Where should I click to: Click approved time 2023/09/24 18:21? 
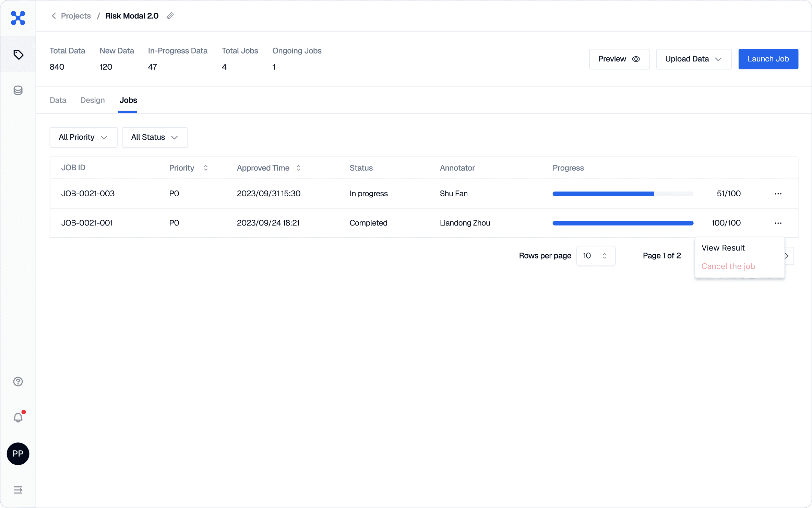tap(268, 223)
